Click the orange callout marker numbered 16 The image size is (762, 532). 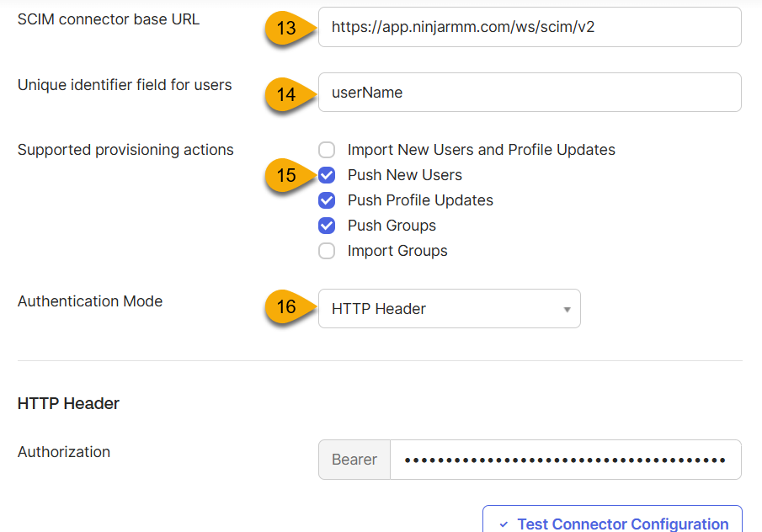286,308
